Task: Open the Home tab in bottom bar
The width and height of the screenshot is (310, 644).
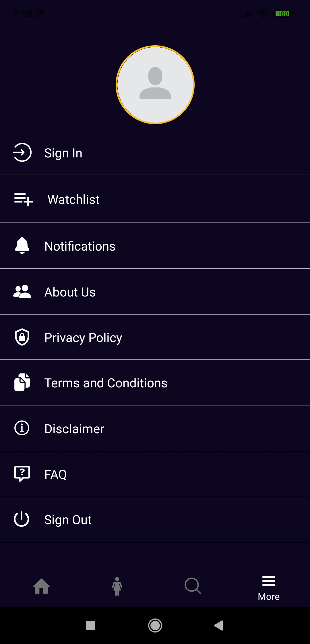Action: pyautogui.click(x=41, y=586)
